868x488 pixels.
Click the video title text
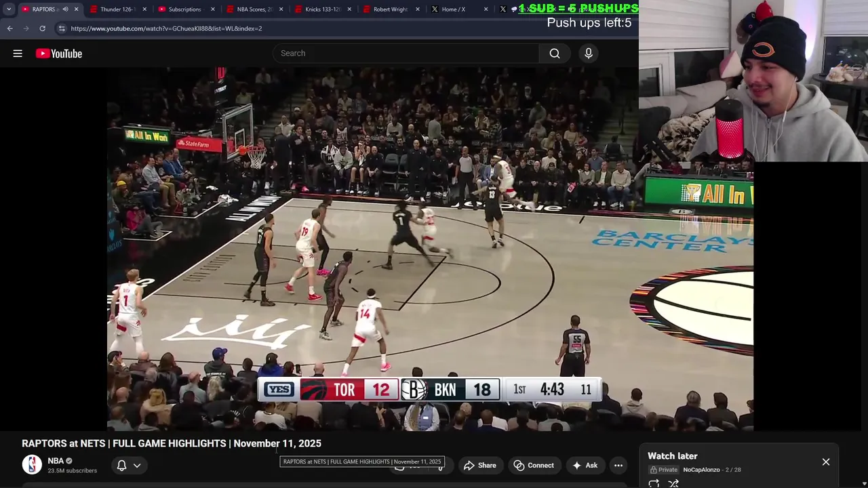[x=172, y=443]
